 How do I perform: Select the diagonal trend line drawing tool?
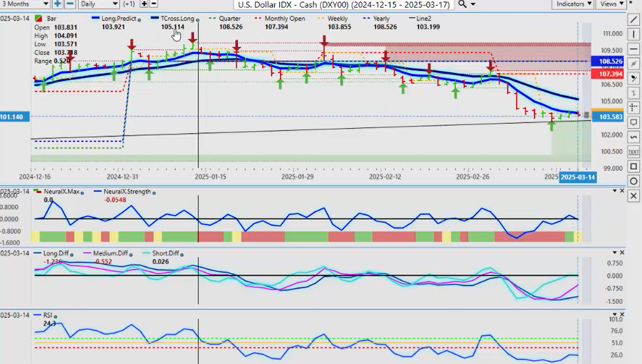(x=634, y=19)
